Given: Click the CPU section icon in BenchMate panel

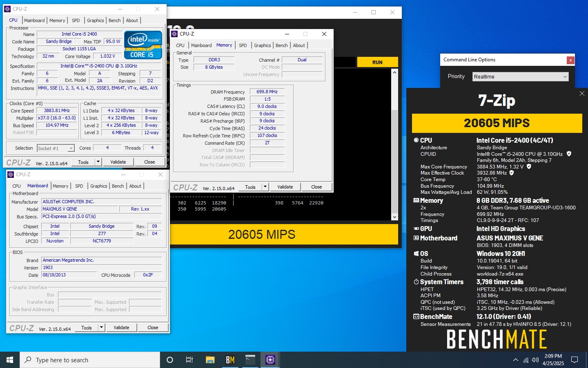Looking at the screenshot, I should [x=416, y=140].
